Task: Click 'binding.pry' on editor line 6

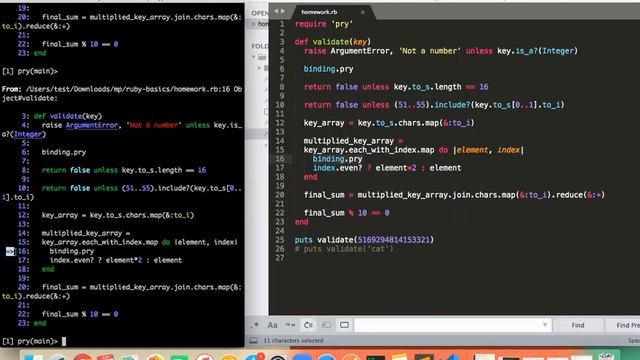Action: 328,69
